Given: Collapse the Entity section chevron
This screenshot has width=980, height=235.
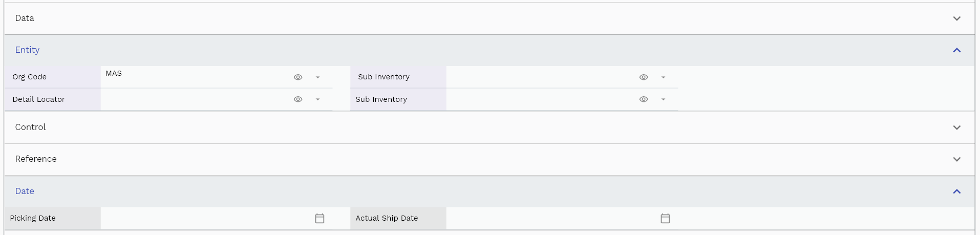Looking at the screenshot, I should [956, 50].
